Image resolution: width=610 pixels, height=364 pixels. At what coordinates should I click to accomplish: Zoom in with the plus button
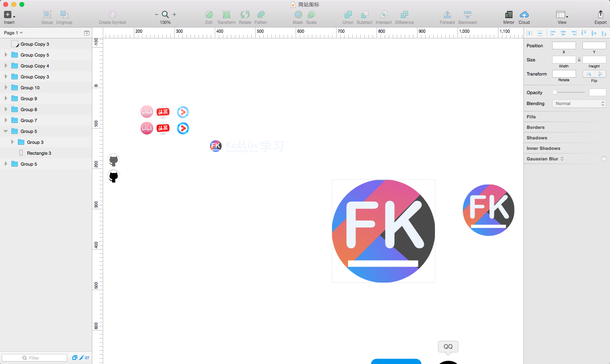click(x=174, y=15)
